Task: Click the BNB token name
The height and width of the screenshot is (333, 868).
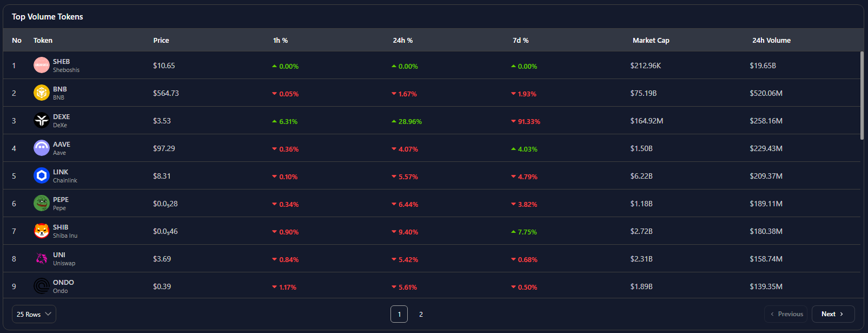Action: coord(60,89)
